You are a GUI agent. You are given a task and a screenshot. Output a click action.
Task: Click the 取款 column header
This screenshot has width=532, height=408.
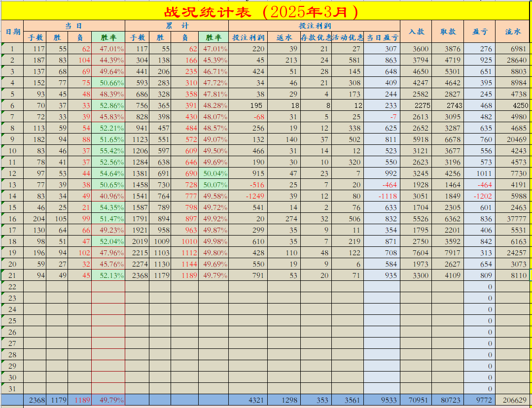[448, 31]
